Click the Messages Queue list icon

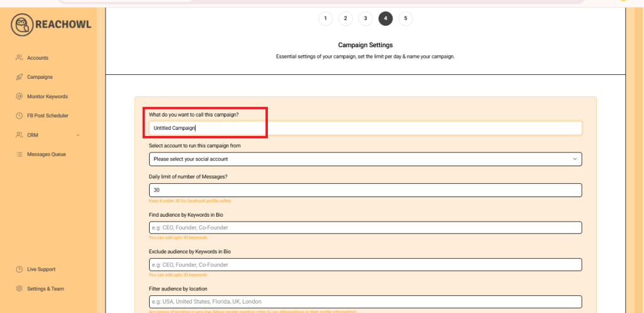tap(19, 154)
